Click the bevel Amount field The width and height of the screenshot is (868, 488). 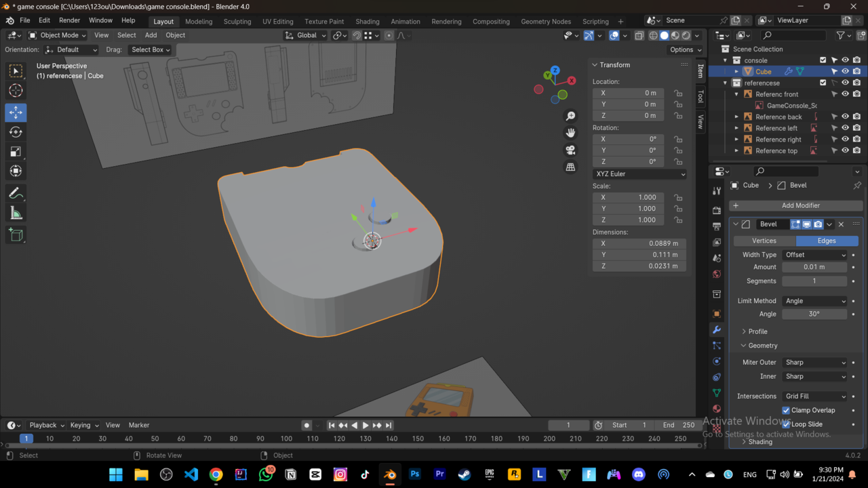pos(814,267)
